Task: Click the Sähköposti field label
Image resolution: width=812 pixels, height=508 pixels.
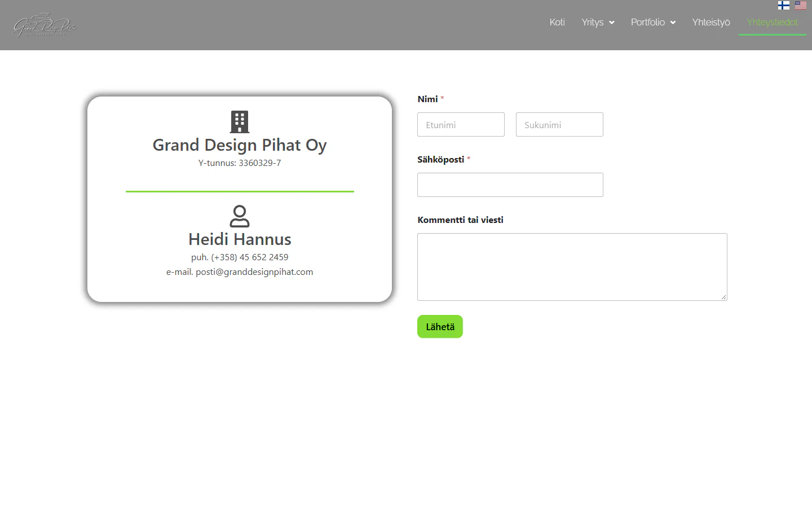Action: pyautogui.click(x=440, y=160)
